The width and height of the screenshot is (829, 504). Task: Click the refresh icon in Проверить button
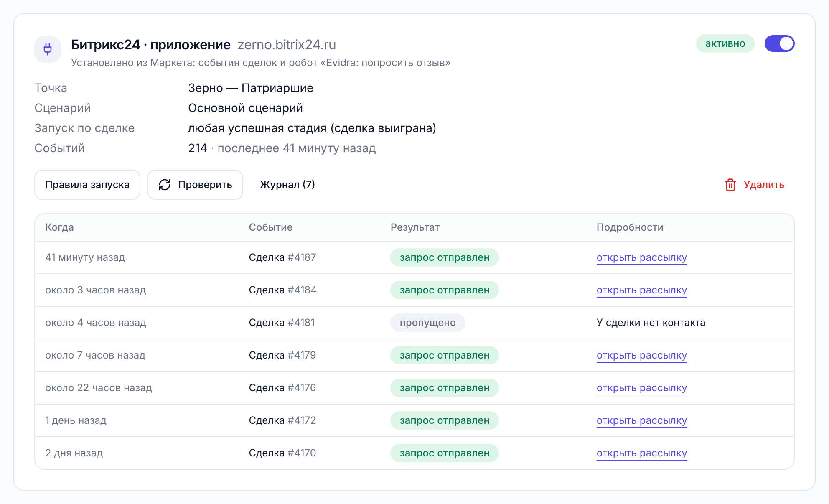coord(165,185)
